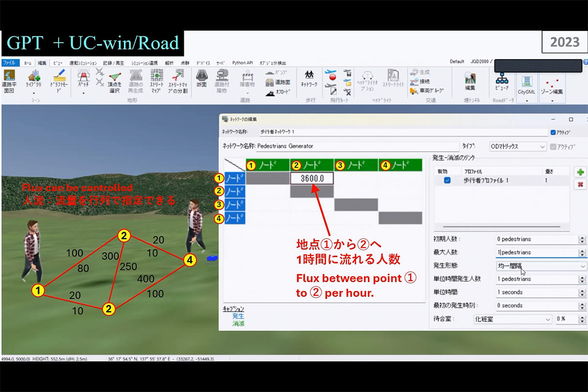Click the 3600.0 matrix cell
Screen dimensions: 588x392
pyautogui.click(x=312, y=179)
